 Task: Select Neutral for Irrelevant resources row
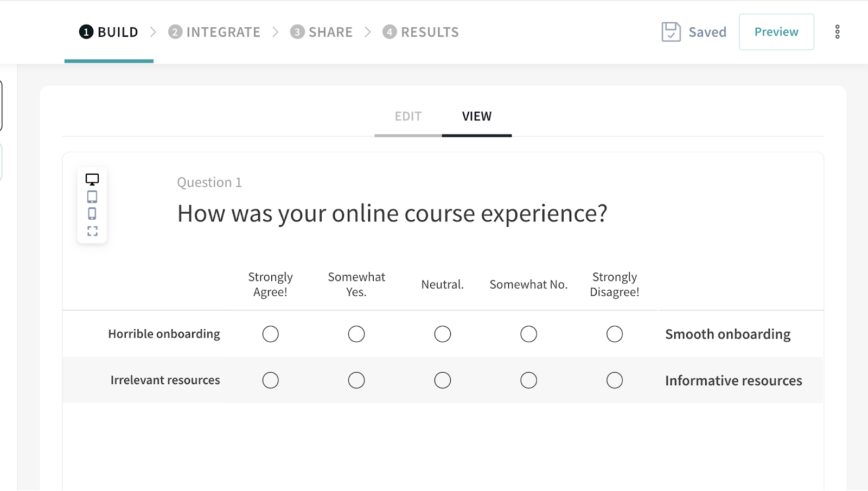click(443, 380)
